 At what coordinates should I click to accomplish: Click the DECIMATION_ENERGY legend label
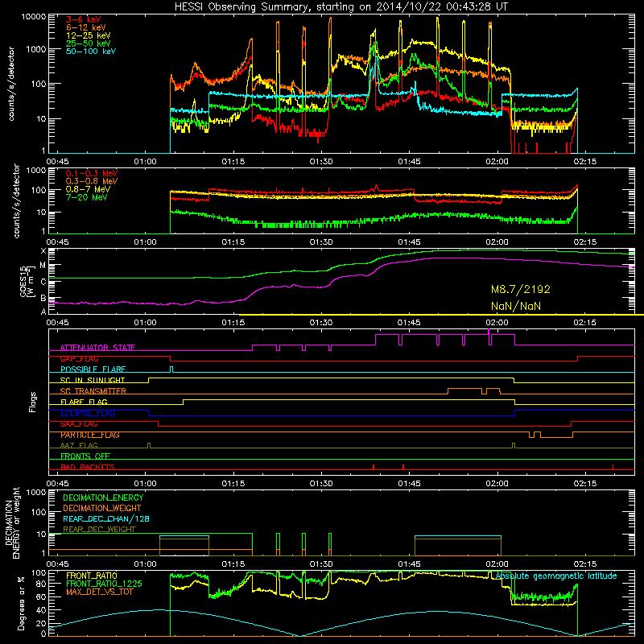[103, 497]
